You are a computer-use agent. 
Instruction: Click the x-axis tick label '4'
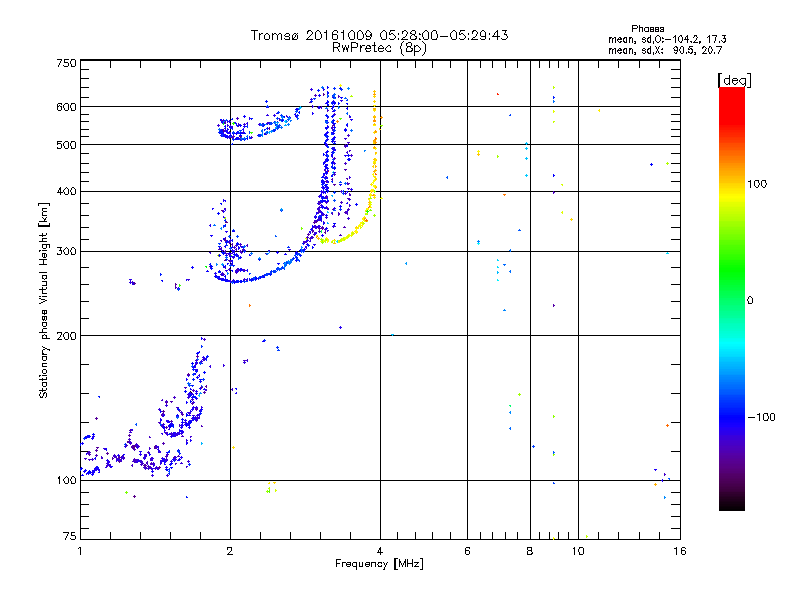[x=380, y=551]
